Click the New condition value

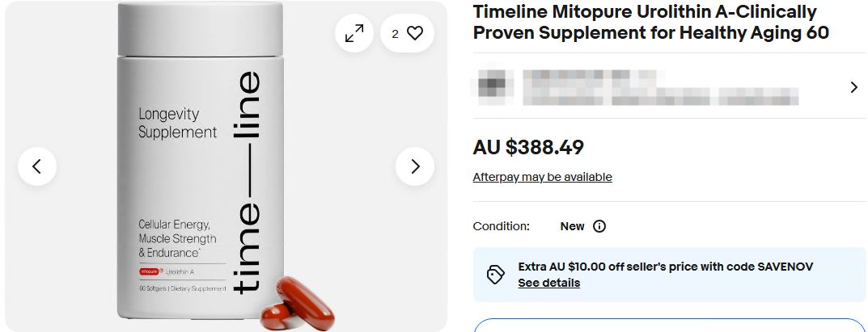tap(572, 226)
